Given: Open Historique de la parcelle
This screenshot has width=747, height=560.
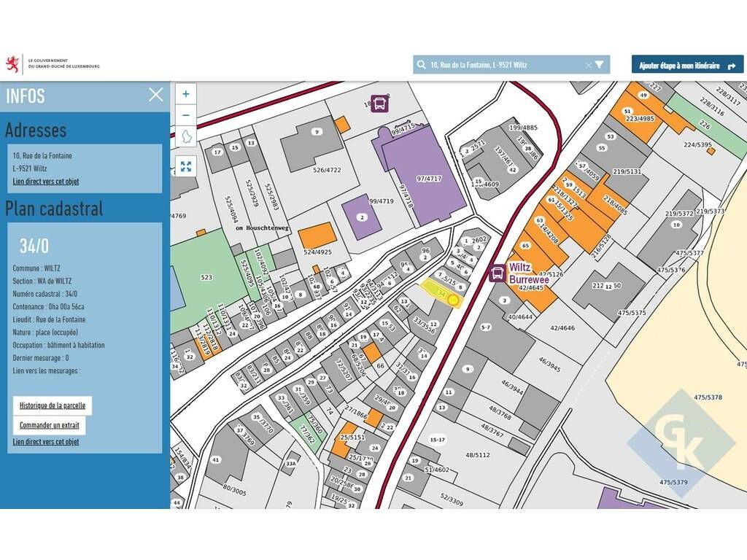Looking at the screenshot, I should point(53,405).
